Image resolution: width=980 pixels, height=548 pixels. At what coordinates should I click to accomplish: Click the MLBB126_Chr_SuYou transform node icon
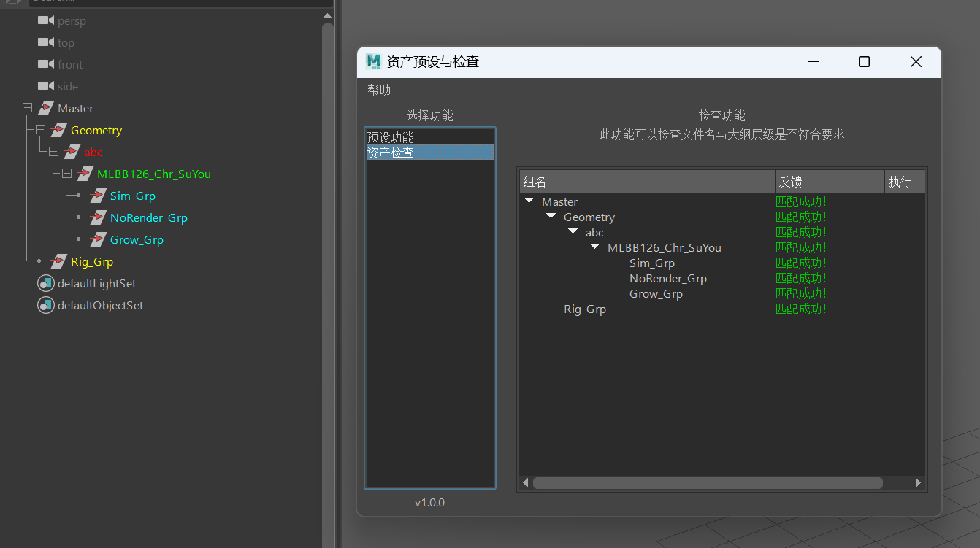click(85, 174)
